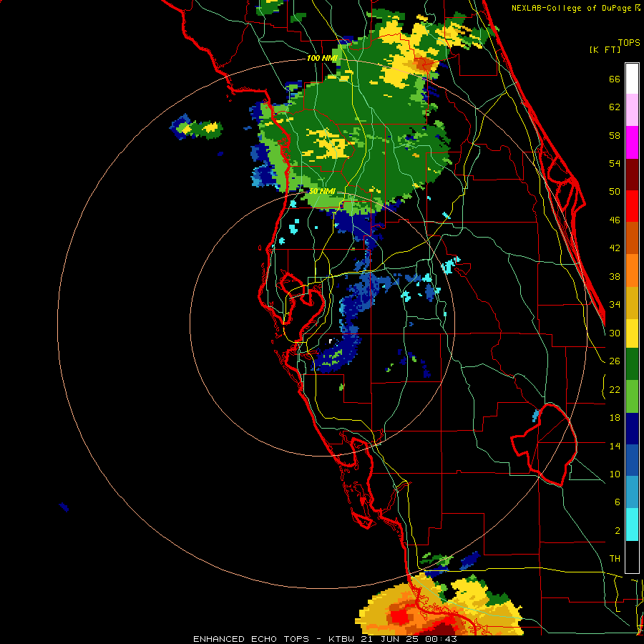Click the bright yellow legend swatch
This screenshot has width=644, height=644.
click(632, 333)
